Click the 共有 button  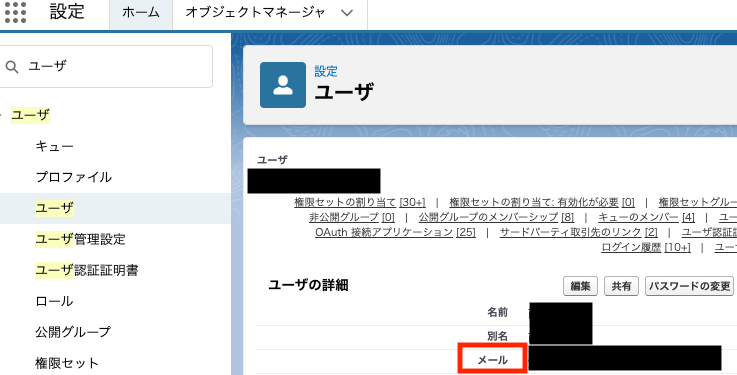(621, 286)
